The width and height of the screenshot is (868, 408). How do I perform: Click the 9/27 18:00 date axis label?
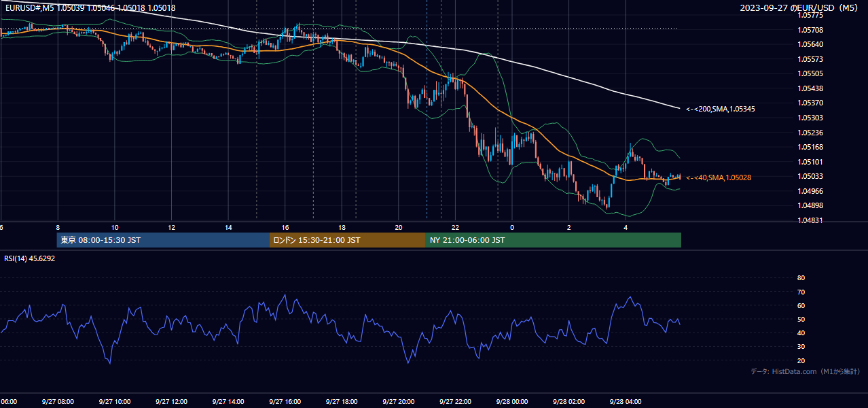pyautogui.click(x=342, y=401)
